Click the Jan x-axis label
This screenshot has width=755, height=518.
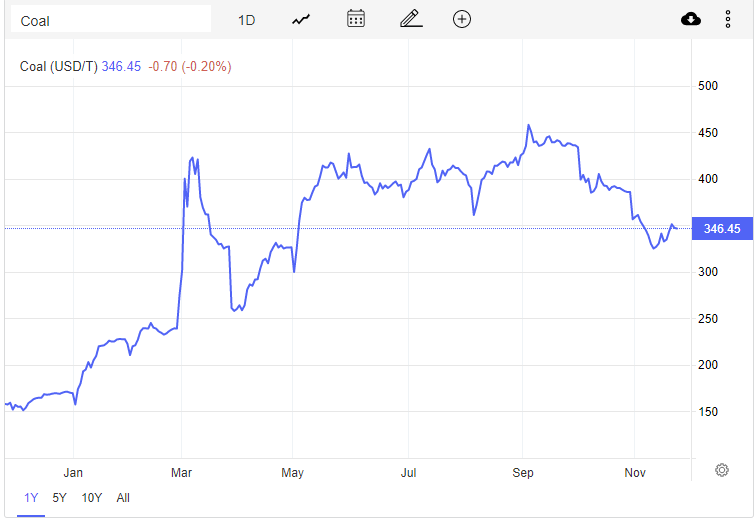pyautogui.click(x=73, y=473)
